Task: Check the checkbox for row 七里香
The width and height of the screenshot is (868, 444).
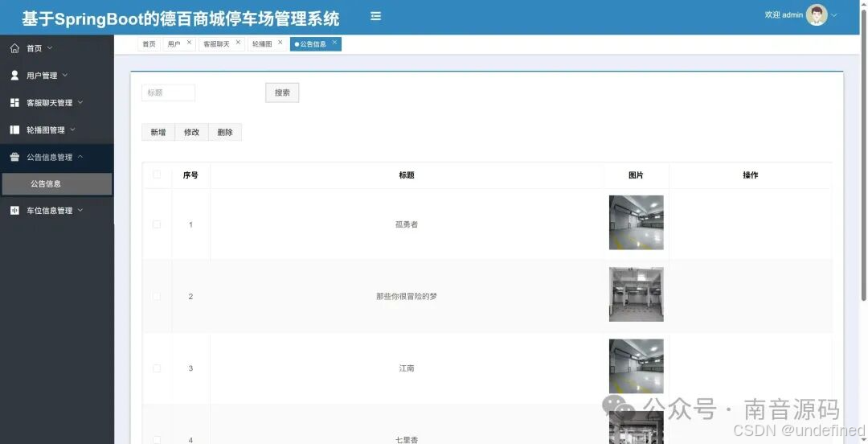Action: click(x=157, y=439)
